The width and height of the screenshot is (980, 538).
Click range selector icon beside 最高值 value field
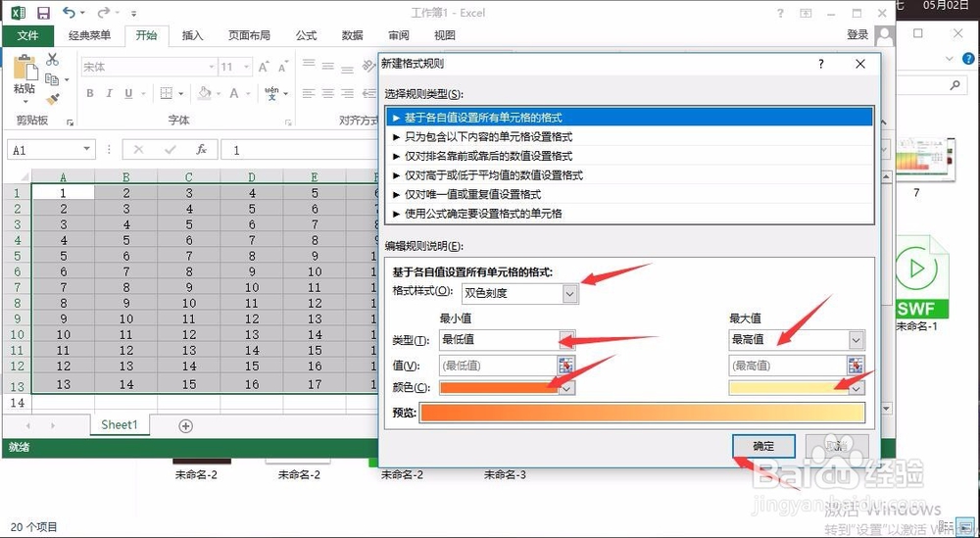[857, 365]
